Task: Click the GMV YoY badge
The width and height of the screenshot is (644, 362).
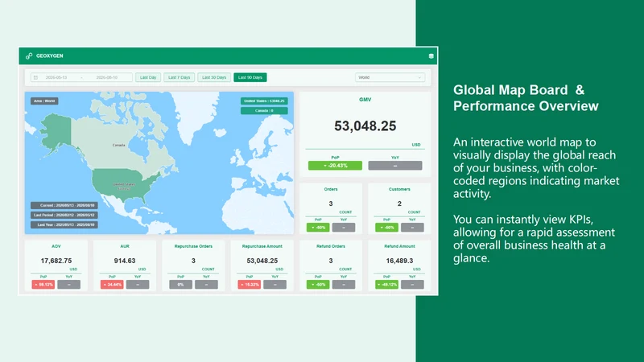Action: (395, 166)
